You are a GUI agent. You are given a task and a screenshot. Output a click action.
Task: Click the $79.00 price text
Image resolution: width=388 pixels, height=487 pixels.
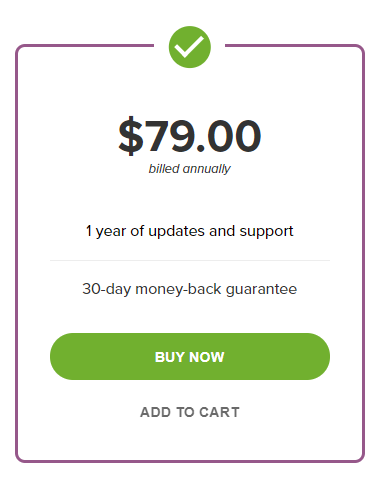point(190,136)
